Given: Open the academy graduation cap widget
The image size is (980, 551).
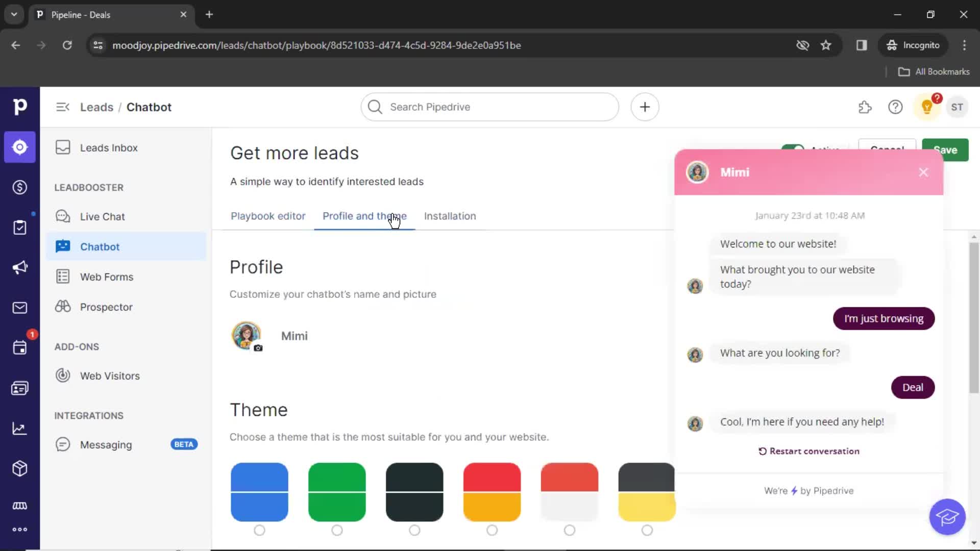Looking at the screenshot, I should 947,517.
